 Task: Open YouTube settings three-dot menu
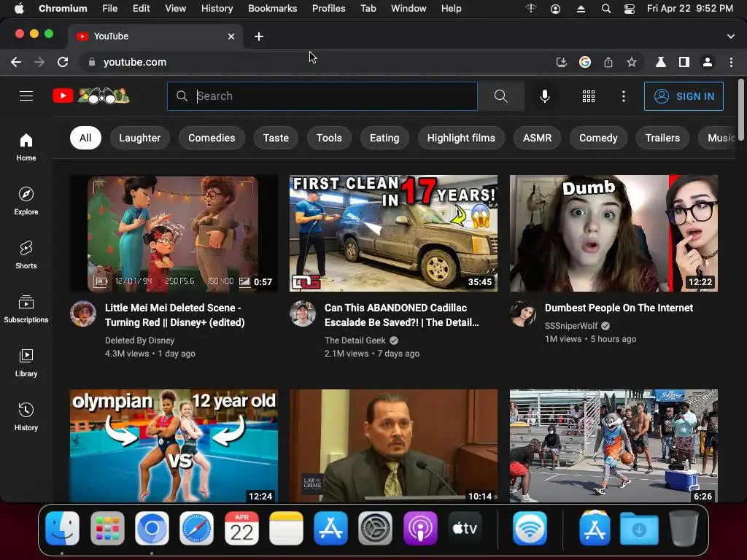(x=624, y=96)
